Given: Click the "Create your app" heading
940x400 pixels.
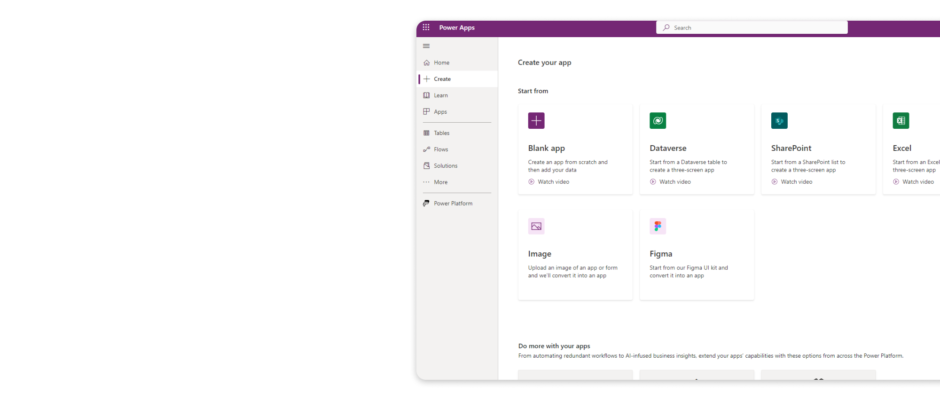Looking at the screenshot, I should point(544,62).
